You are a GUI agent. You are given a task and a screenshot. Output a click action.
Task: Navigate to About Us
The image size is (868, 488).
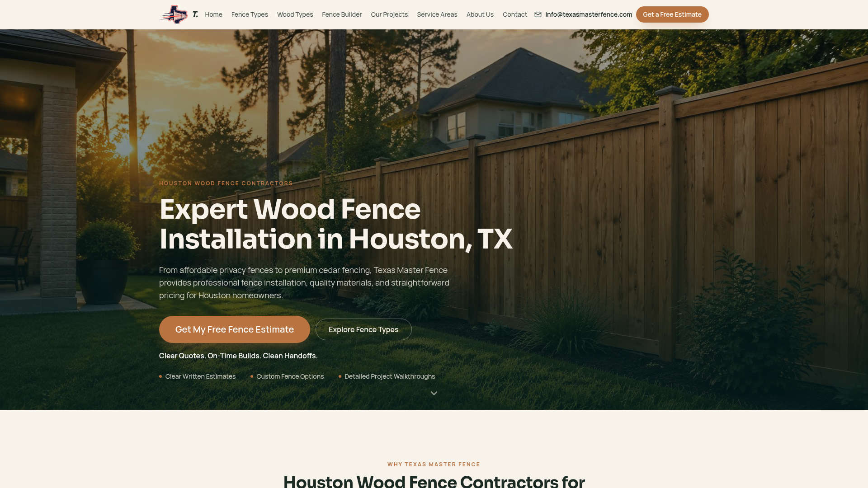480,14
